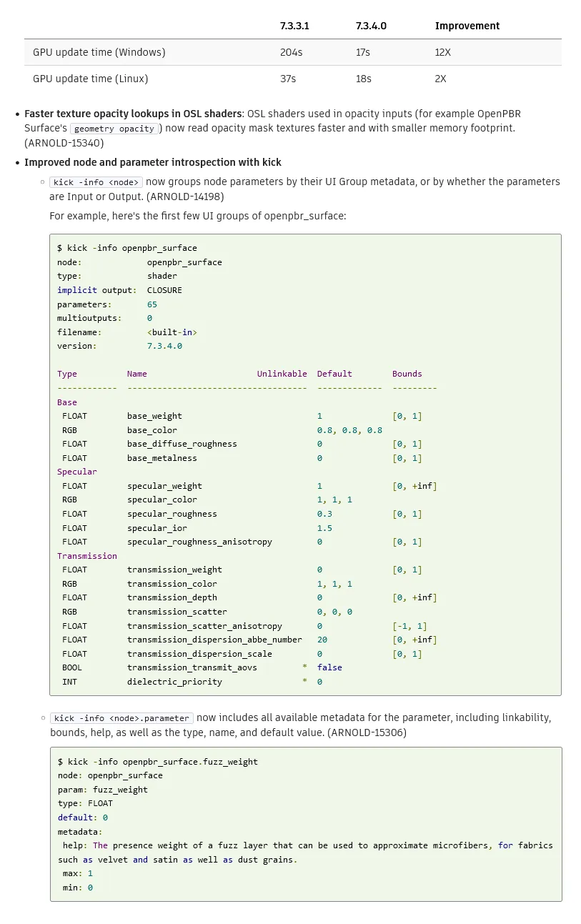Click the '$ kick -info openpbr_surface' command line
Viewport: 581px width, 924px height.
[127, 248]
